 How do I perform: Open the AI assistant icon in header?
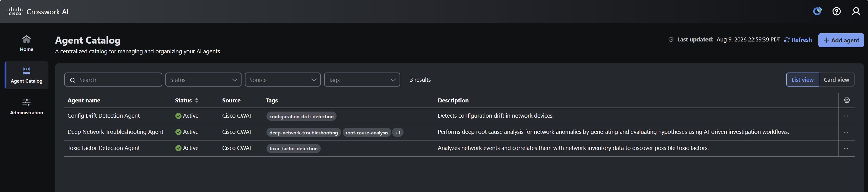point(817,12)
